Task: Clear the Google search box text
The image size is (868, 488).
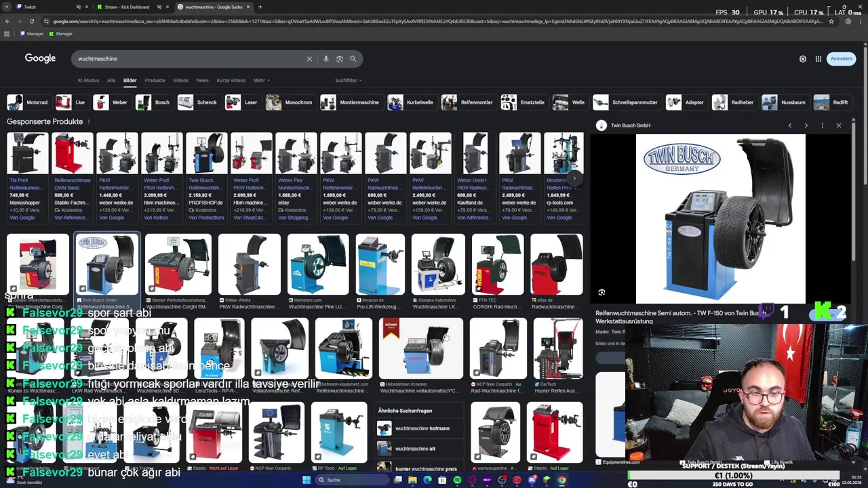Action: click(309, 59)
